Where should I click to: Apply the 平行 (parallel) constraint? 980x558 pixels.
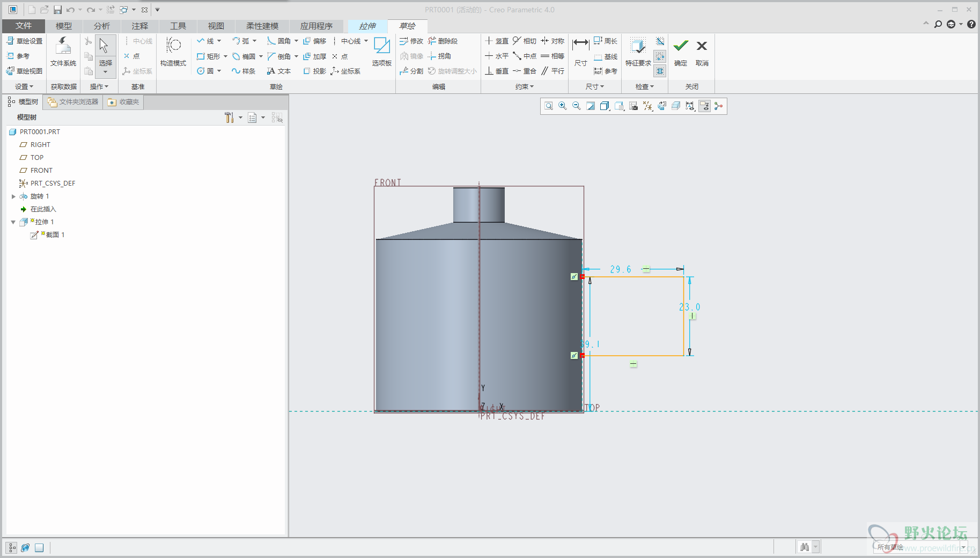(552, 71)
